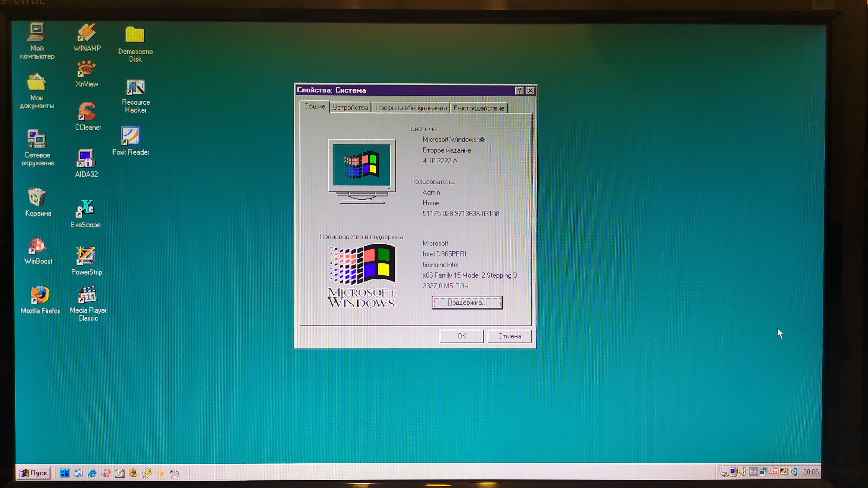
Task: Launch Internet Explorer from quick launch
Action: click(92, 473)
